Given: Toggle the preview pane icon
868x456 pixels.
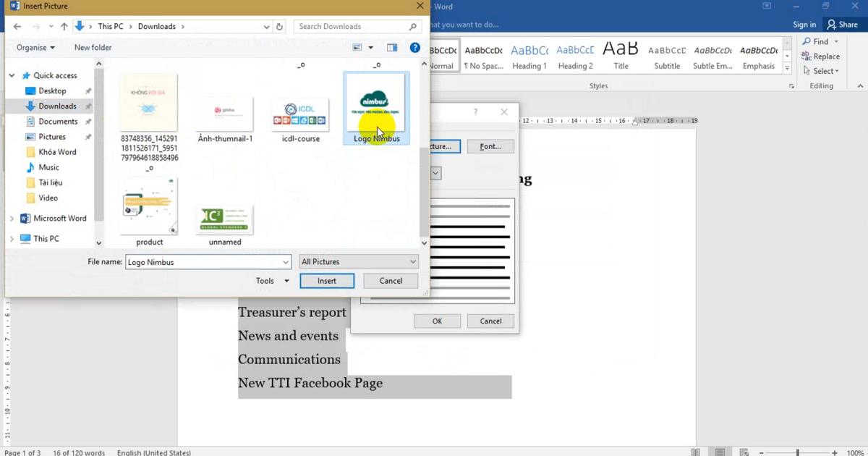Looking at the screenshot, I should pyautogui.click(x=392, y=48).
